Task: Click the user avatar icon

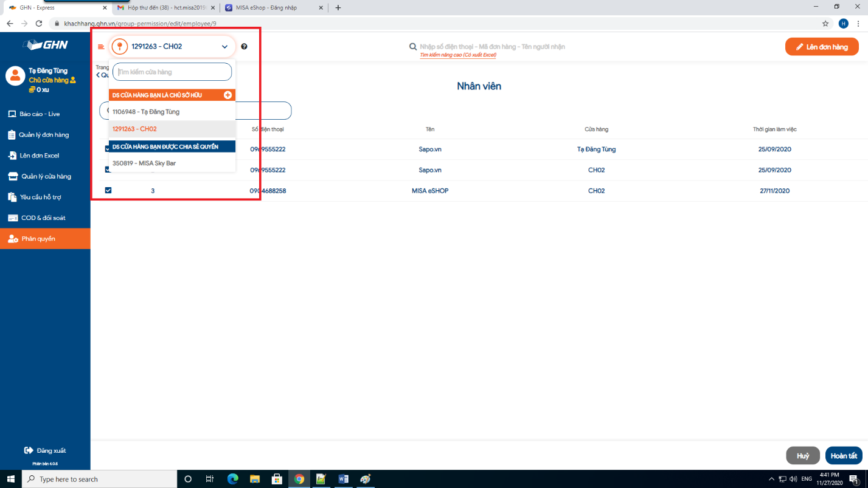Action: click(15, 75)
